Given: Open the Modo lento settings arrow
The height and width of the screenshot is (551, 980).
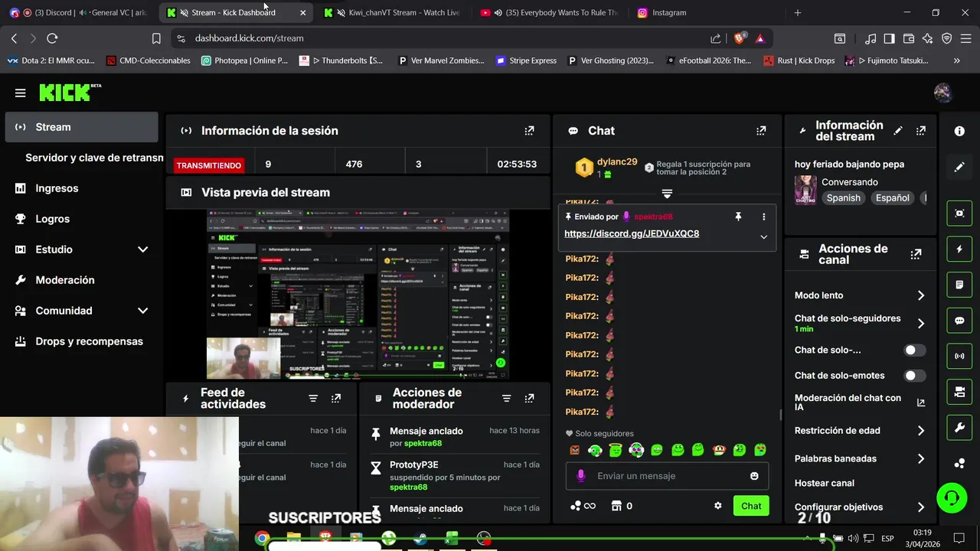Looking at the screenshot, I should pyautogui.click(x=921, y=295).
